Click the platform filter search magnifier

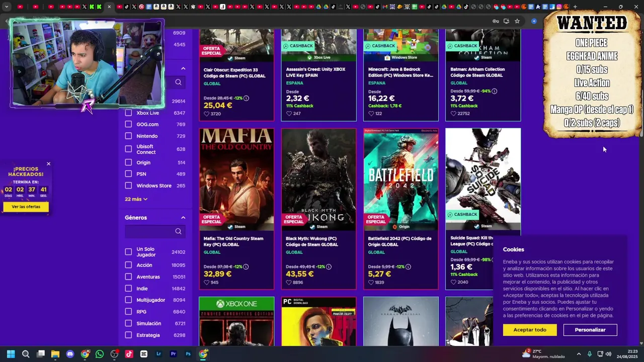click(x=178, y=82)
